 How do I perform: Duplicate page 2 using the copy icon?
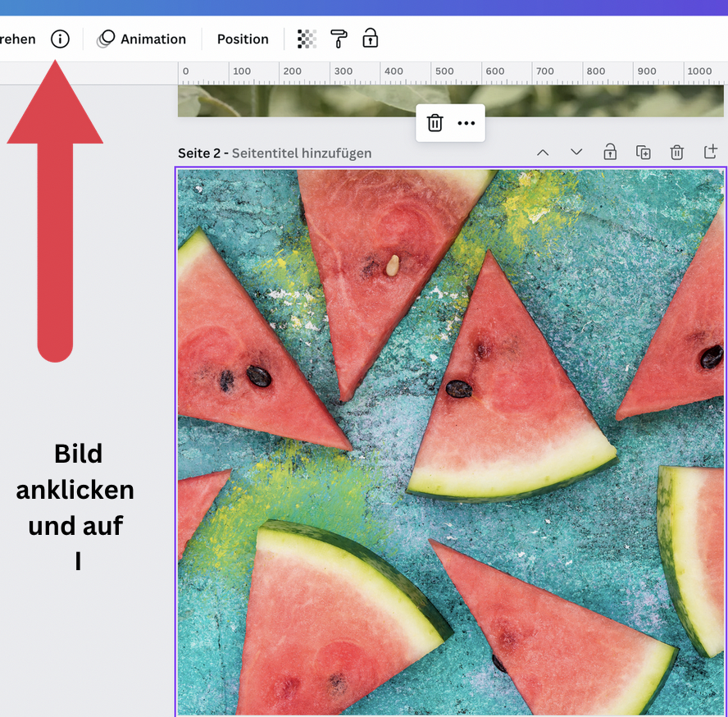click(644, 153)
